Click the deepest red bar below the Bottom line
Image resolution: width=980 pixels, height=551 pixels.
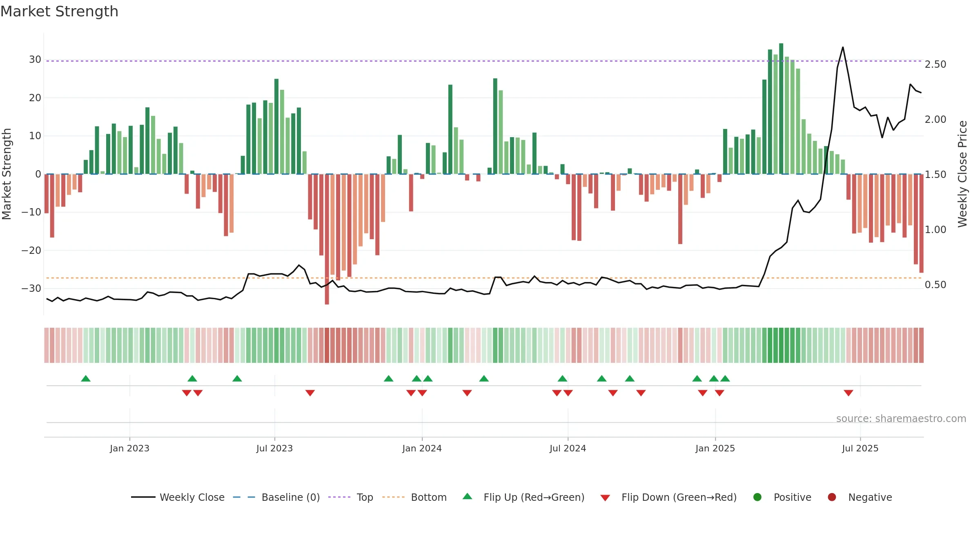(327, 239)
